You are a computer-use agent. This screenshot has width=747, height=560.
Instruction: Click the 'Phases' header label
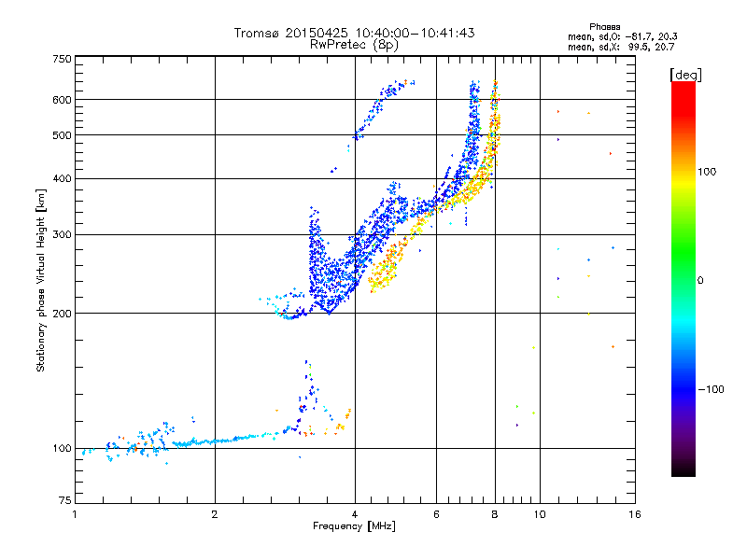click(604, 27)
